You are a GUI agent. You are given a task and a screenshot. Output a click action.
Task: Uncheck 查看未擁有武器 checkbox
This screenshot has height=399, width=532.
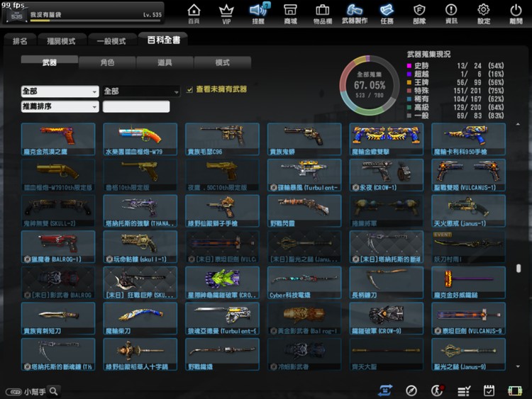point(189,90)
